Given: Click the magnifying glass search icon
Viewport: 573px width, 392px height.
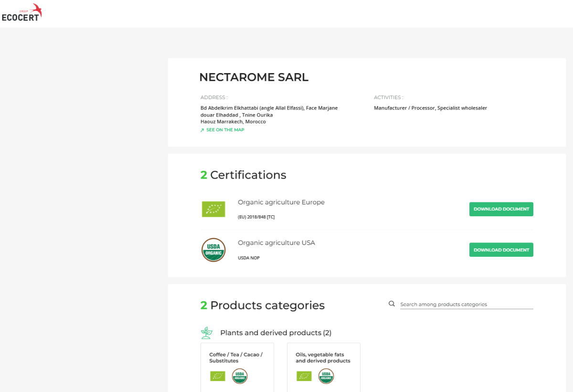Looking at the screenshot, I should (x=392, y=304).
